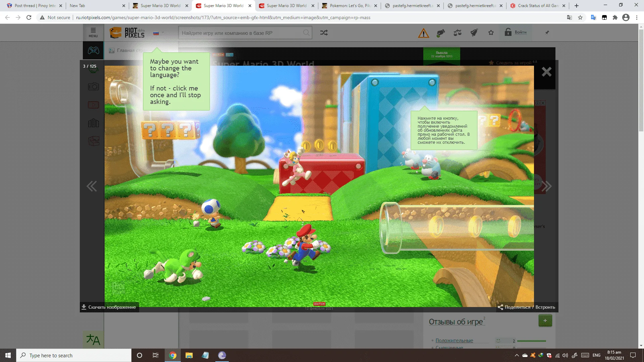Viewport: 644px width, 362px height.
Task: Open Chrome three-dot menu
Action: point(637,17)
